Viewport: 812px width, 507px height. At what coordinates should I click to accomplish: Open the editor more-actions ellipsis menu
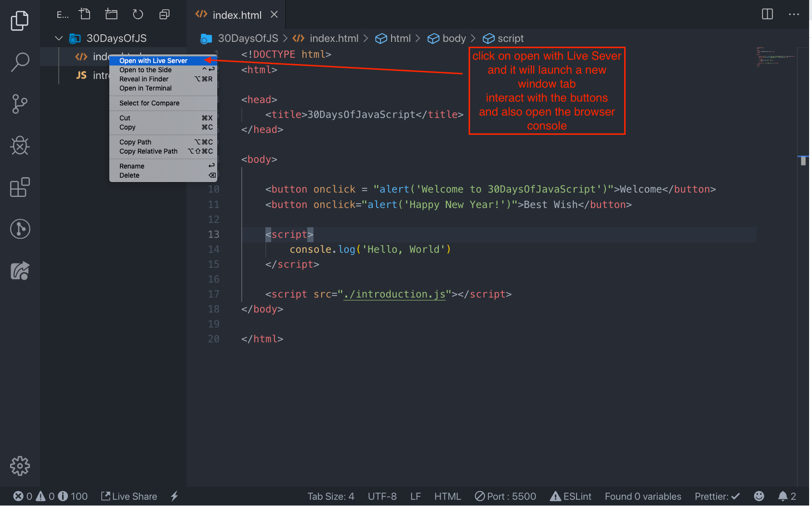point(794,14)
